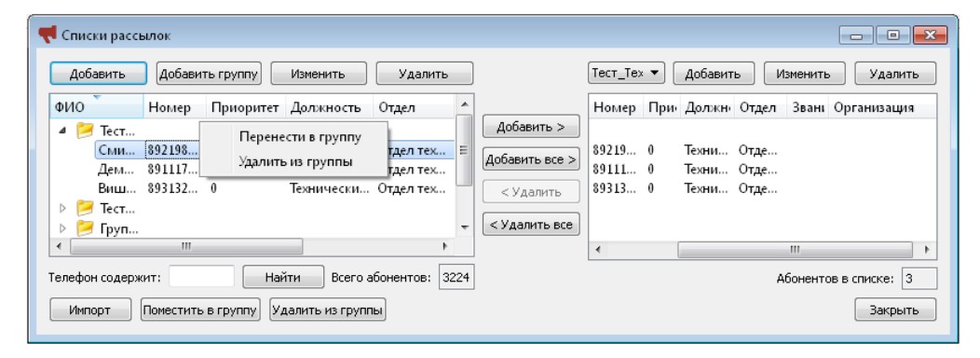Click Добавить > transfer button

point(531,127)
